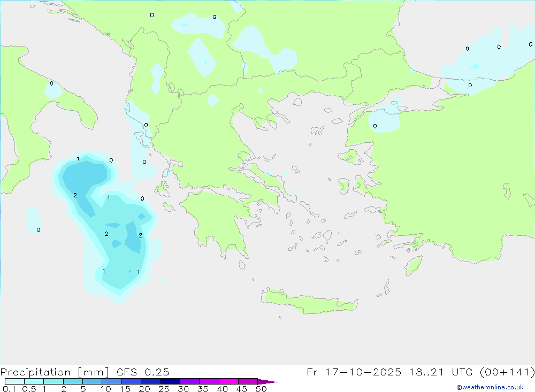
Task: Click the 'GFS 0.25' model label
Action: [x=143, y=372]
